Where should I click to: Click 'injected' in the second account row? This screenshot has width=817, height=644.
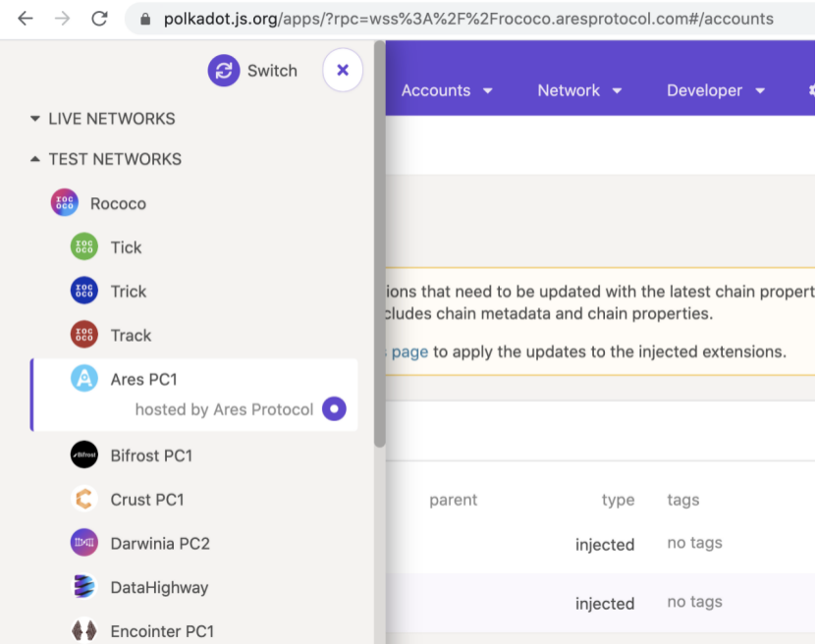pyautogui.click(x=605, y=604)
